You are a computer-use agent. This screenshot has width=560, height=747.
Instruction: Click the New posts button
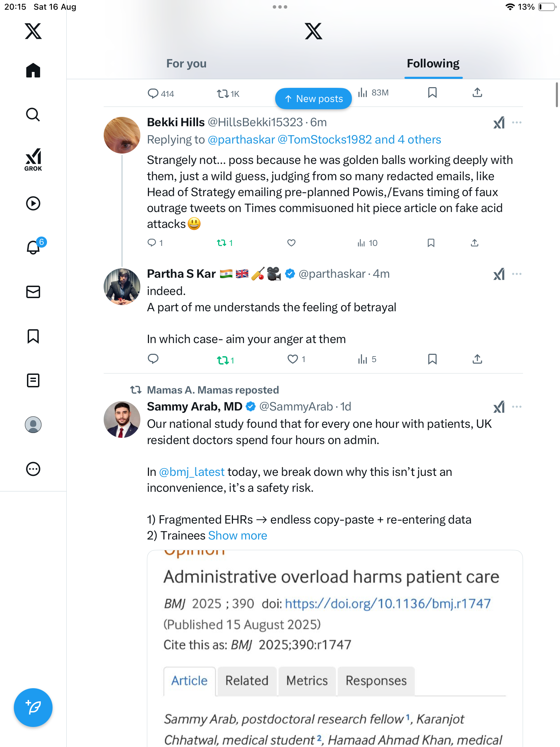point(314,99)
